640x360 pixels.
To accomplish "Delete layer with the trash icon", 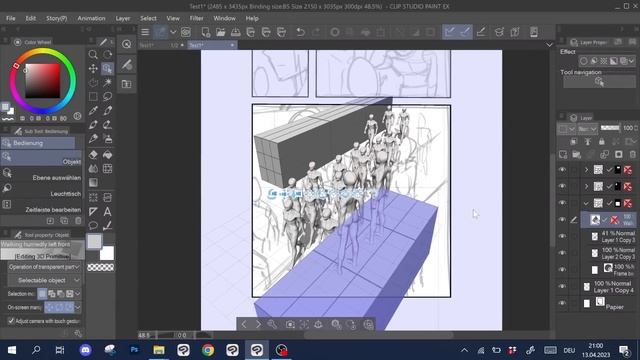I will click(x=632, y=154).
